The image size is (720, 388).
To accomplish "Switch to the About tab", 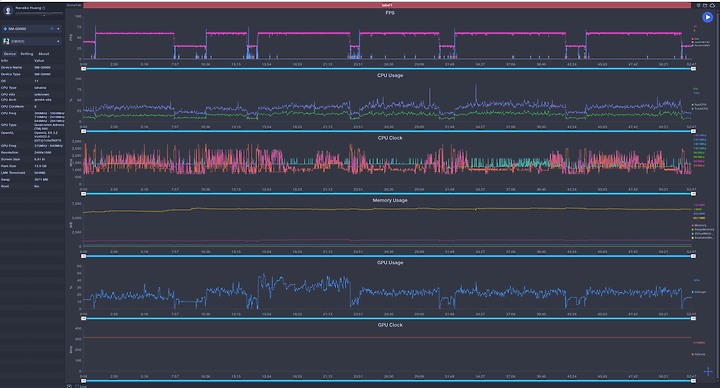I will point(44,54).
